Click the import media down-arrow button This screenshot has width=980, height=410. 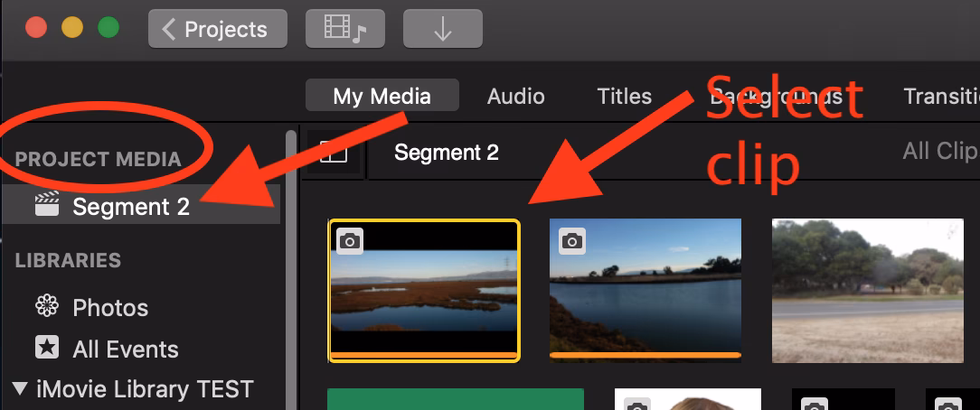[x=442, y=29]
